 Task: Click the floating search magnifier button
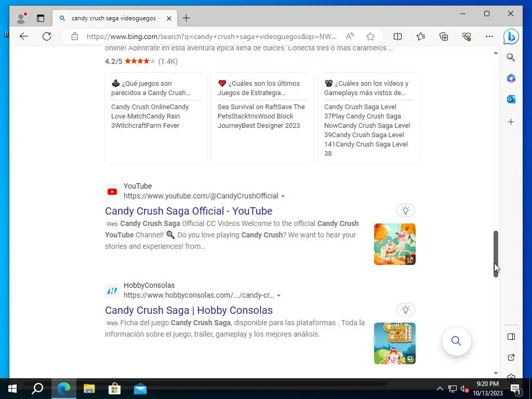(456, 341)
